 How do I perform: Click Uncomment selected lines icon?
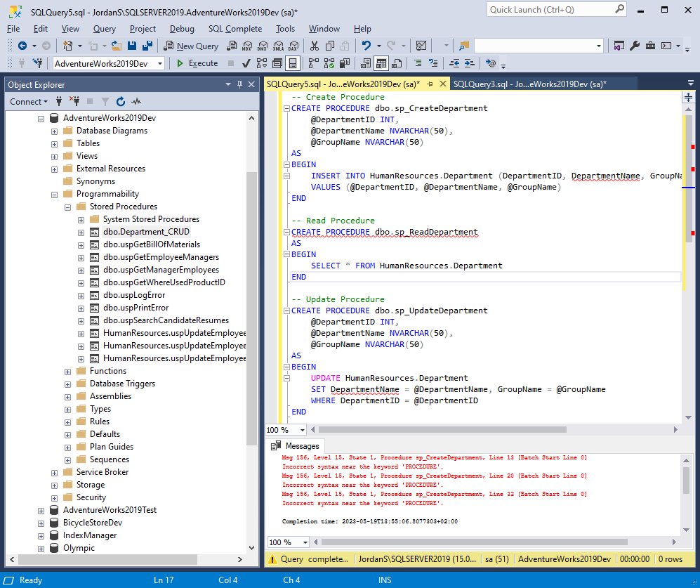433,63
